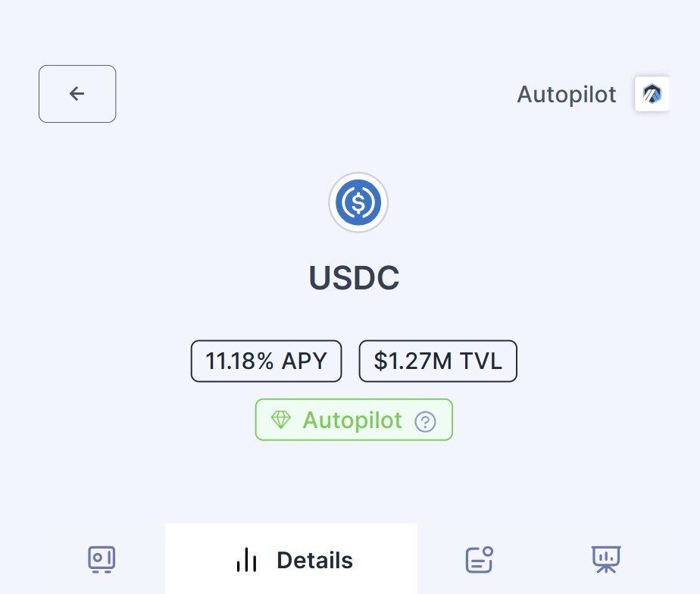Click the TVL label text
The height and width of the screenshot is (594, 700).
pos(480,361)
